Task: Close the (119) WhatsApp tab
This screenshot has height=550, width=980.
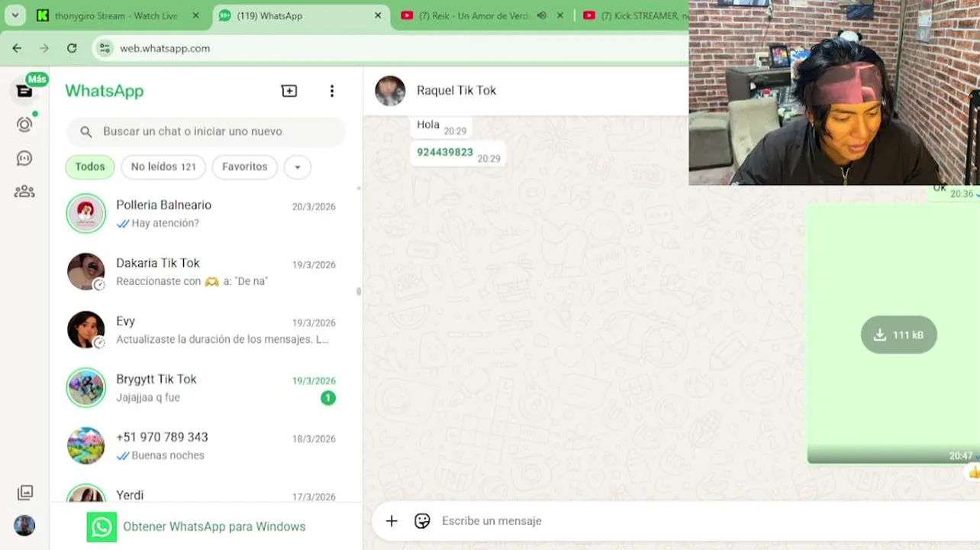Action: pyautogui.click(x=378, y=15)
